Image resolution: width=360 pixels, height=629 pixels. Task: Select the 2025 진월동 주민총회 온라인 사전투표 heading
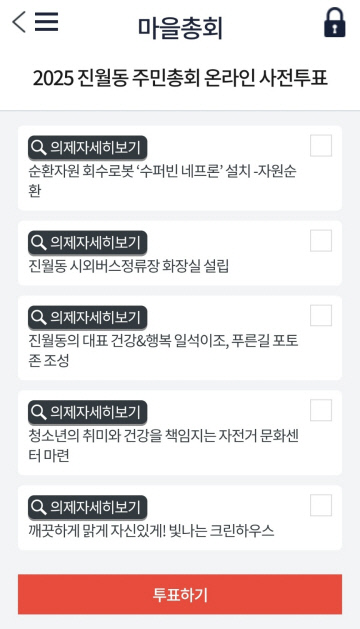(x=180, y=78)
